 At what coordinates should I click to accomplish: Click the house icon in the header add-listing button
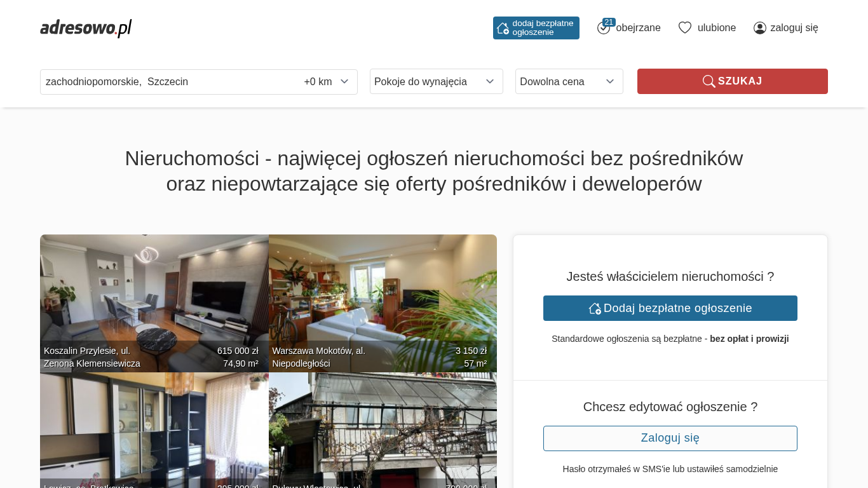[503, 28]
